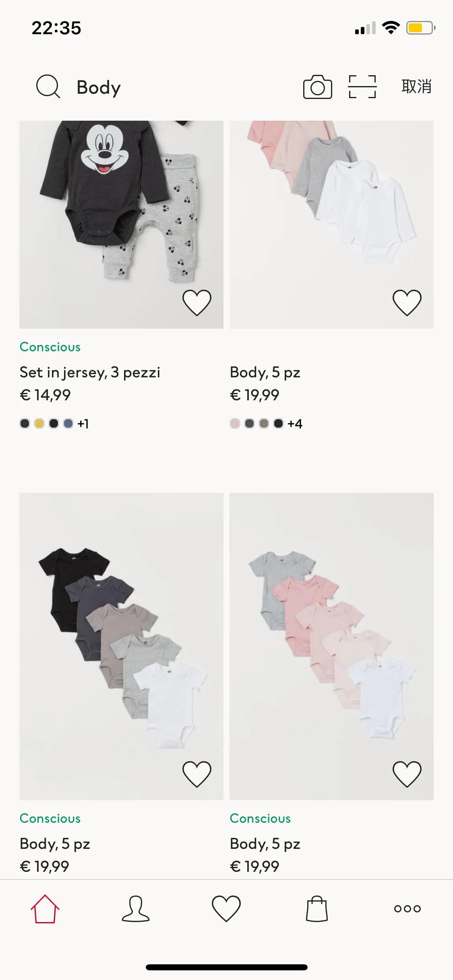This screenshot has width=453, height=980.
Task: Select yellow swatch for jersey set
Action: (x=39, y=423)
